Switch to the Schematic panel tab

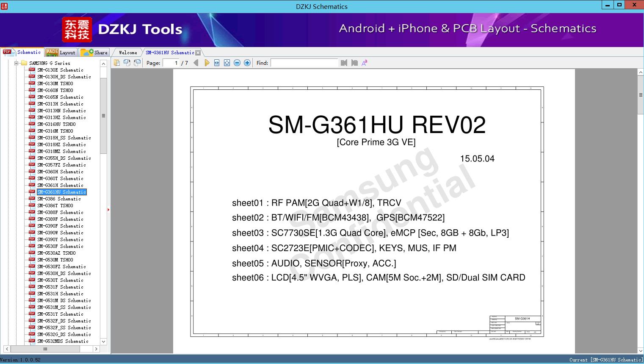[22, 52]
